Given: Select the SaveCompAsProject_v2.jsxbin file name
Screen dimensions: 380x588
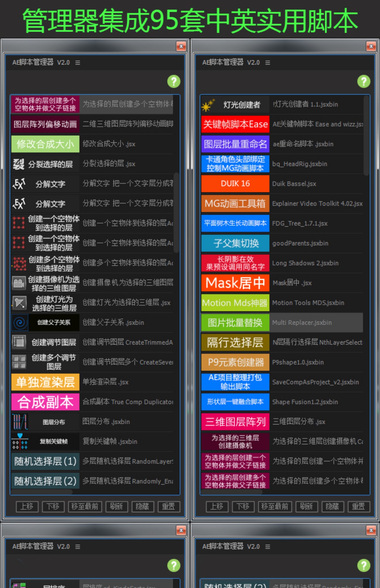Looking at the screenshot, I should click(315, 382).
